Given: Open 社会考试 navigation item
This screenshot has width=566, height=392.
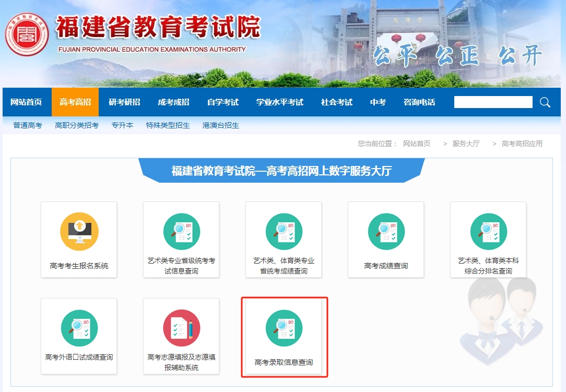Looking at the screenshot, I should (337, 102).
